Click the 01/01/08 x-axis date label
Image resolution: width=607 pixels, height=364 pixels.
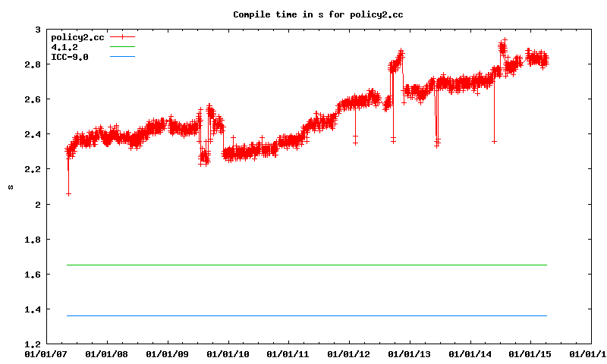point(106,353)
